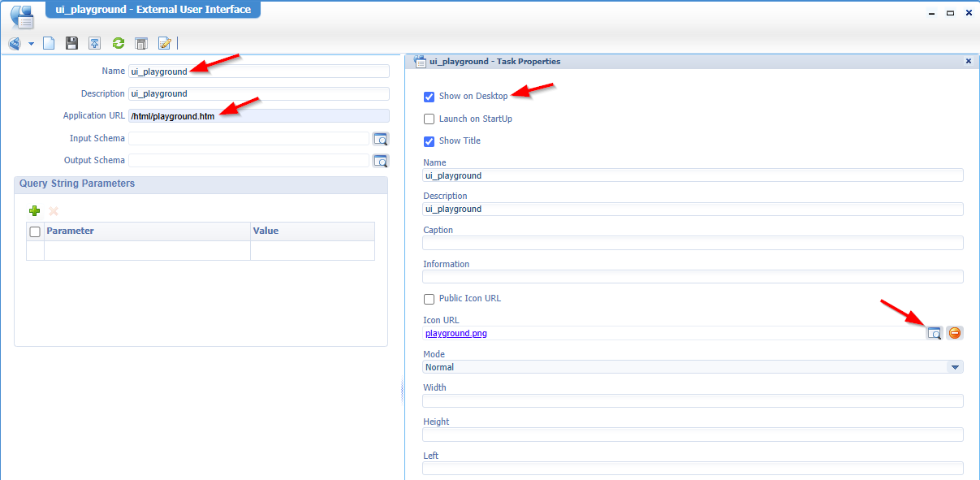
Task: Add a query string parameter with green plus
Action: click(x=35, y=211)
